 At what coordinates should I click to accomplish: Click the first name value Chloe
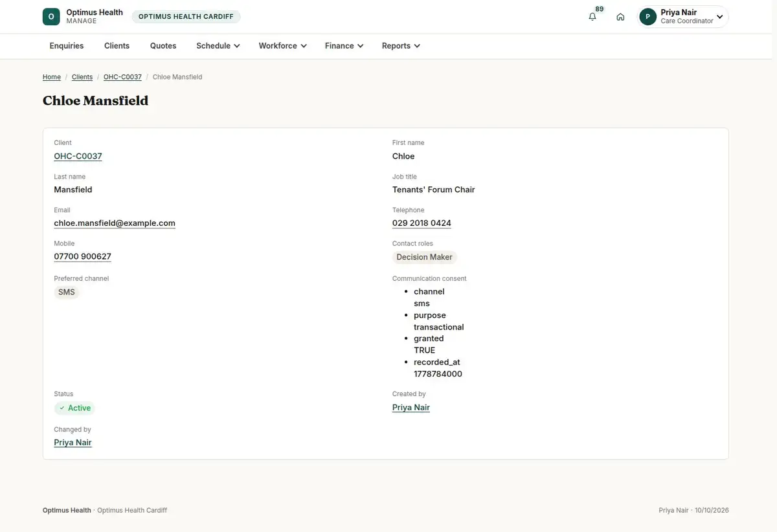(x=403, y=156)
